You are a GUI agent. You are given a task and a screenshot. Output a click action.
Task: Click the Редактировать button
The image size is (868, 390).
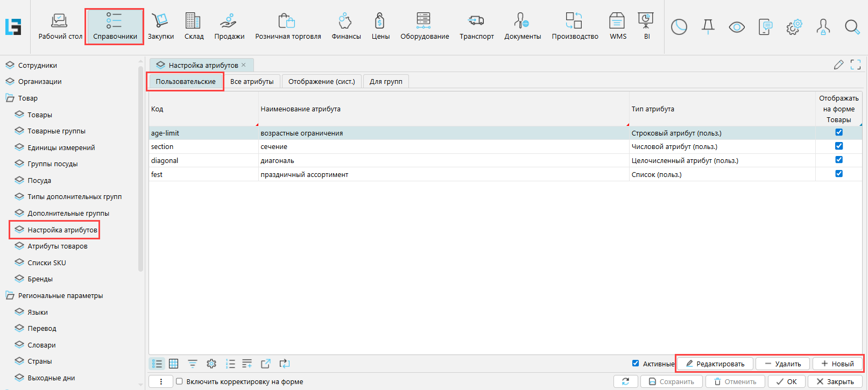[x=715, y=364]
